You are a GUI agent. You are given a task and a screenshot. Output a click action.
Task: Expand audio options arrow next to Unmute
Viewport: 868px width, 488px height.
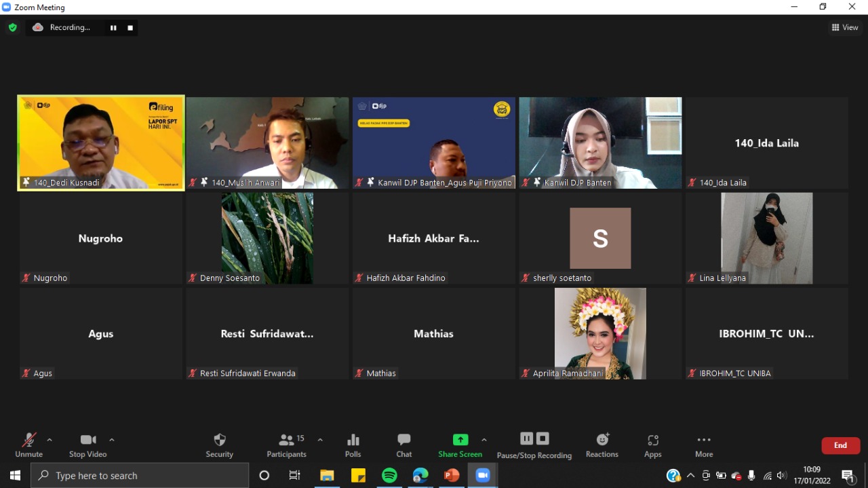point(50,440)
